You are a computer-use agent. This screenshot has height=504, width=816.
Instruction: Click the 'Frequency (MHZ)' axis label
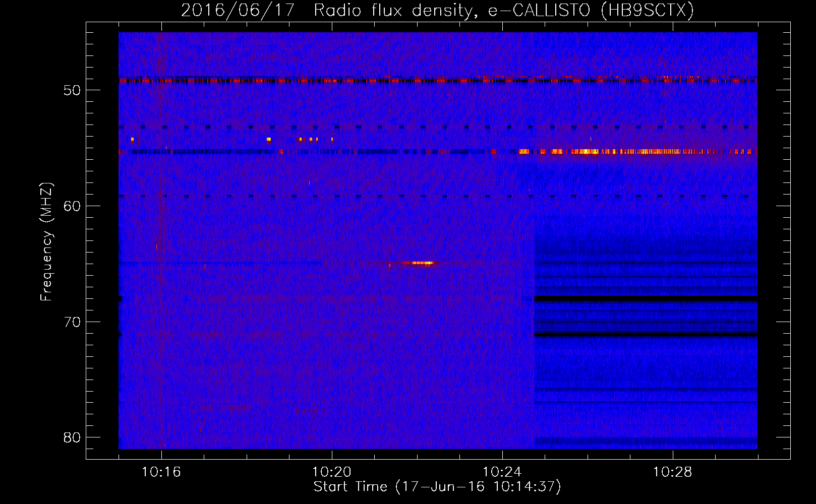pyautogui.click(x=46, y=242)
